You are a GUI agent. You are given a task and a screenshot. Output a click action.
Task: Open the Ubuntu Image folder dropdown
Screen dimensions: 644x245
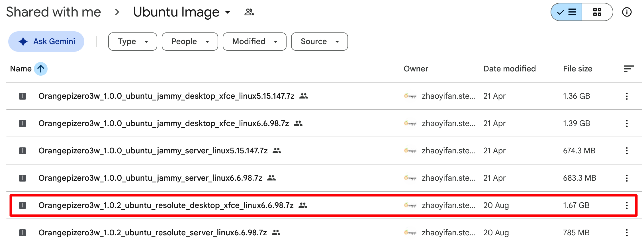182,12
